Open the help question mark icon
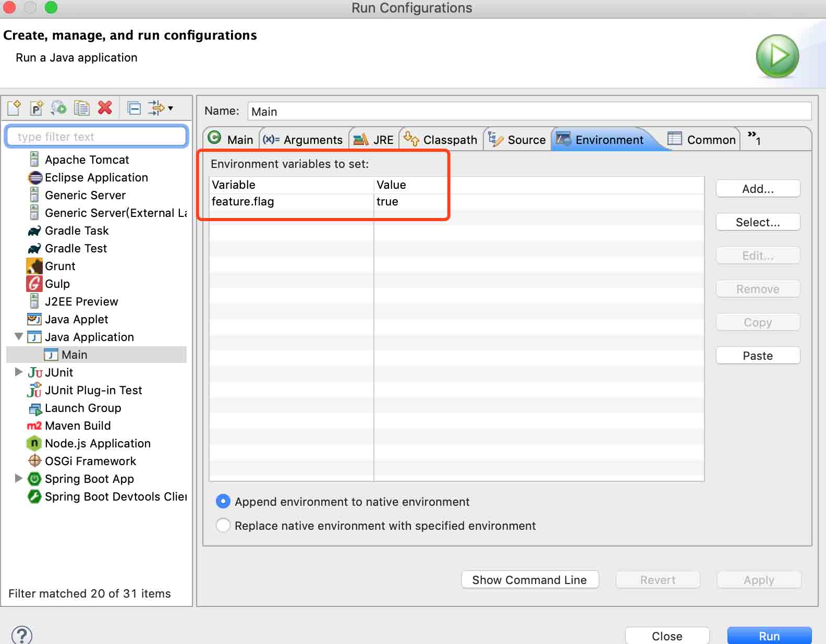Screen dimensions: 826x644 22,635
